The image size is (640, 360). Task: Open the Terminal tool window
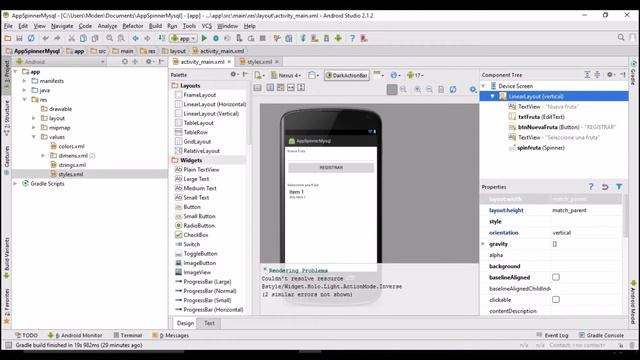pos(128,335)
